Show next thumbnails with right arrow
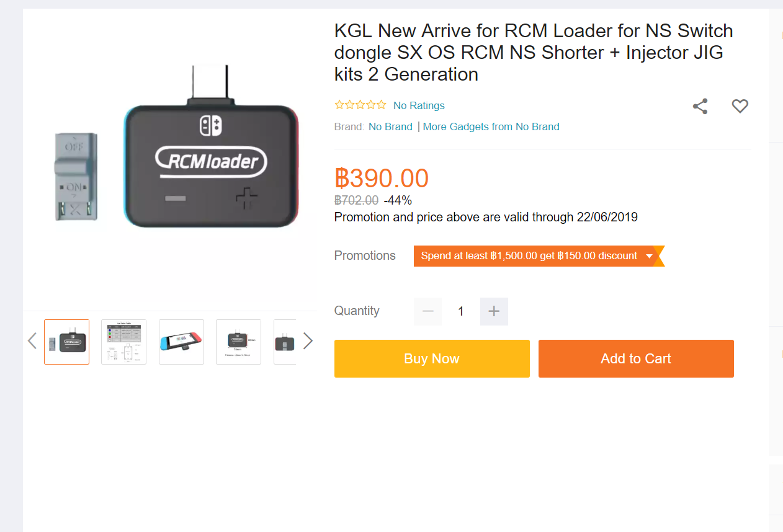783x532 pixels. point(308,341)
